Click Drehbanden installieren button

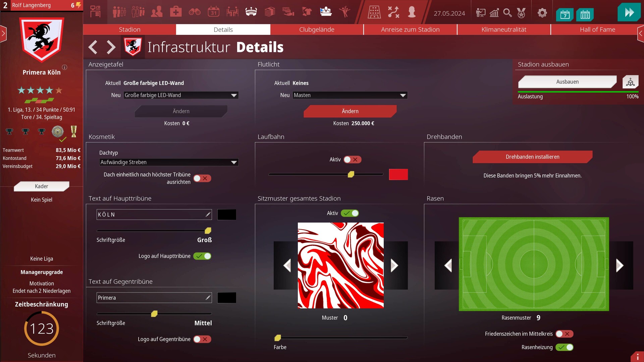tap(532, 157)
